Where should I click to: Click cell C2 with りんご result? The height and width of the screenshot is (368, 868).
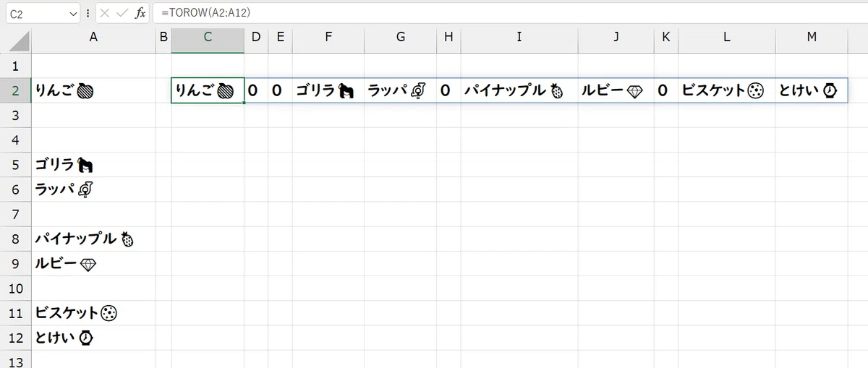pos(208,90)
